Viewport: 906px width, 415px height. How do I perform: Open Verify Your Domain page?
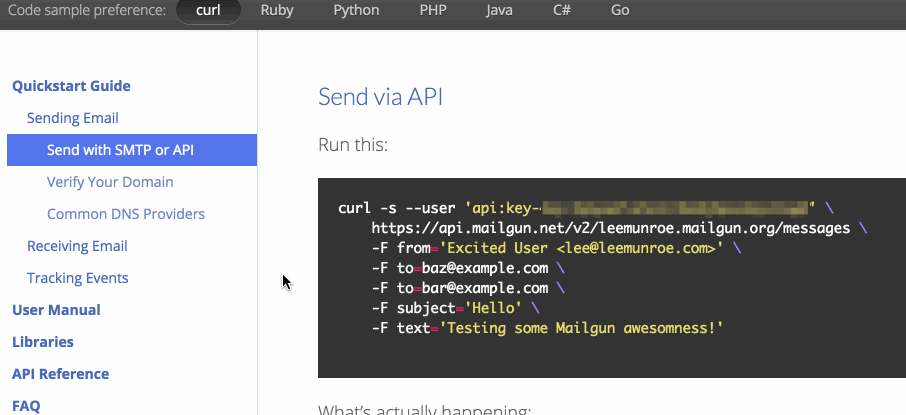click(110, 182)
